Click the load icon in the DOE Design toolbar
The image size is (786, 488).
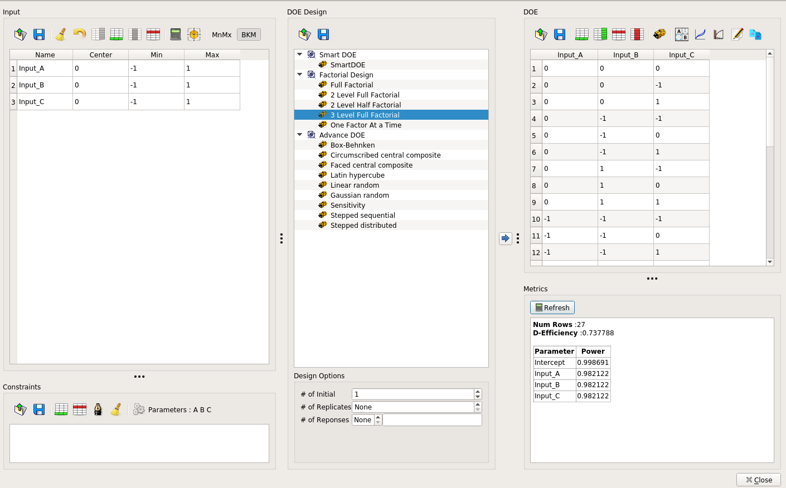pyautogui.click(x=305, y=35)
